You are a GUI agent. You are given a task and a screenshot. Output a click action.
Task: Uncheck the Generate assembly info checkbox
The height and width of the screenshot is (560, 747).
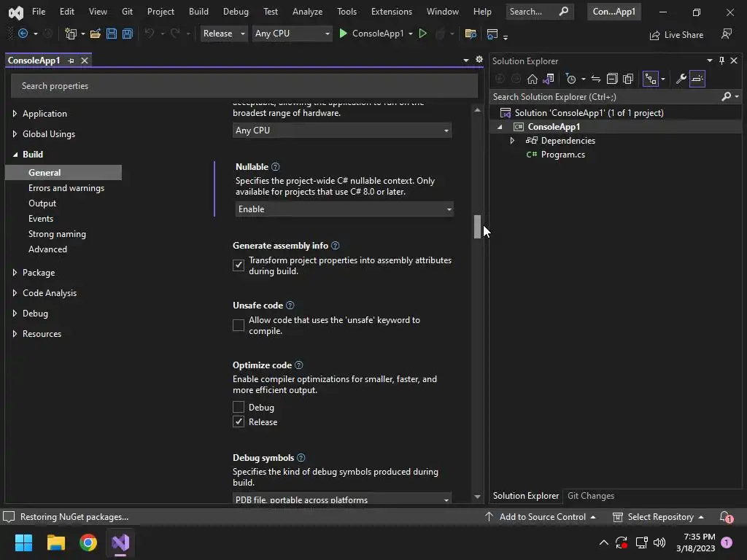click(239, 265)
